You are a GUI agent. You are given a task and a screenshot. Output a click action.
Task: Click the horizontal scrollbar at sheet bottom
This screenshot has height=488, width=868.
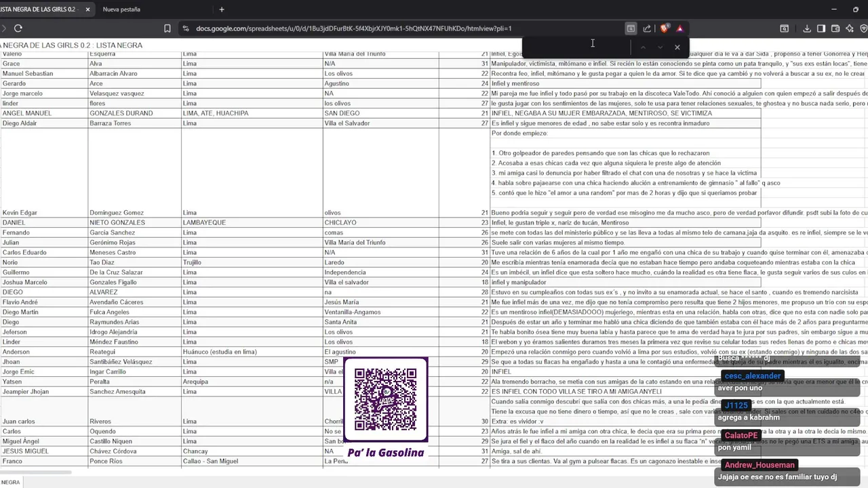tap(35, 472)
